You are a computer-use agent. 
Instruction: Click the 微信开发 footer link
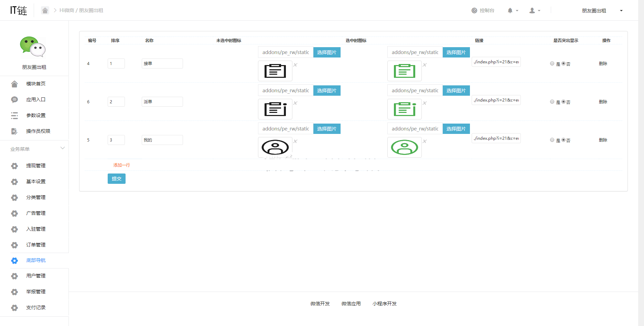click(320, 304)
